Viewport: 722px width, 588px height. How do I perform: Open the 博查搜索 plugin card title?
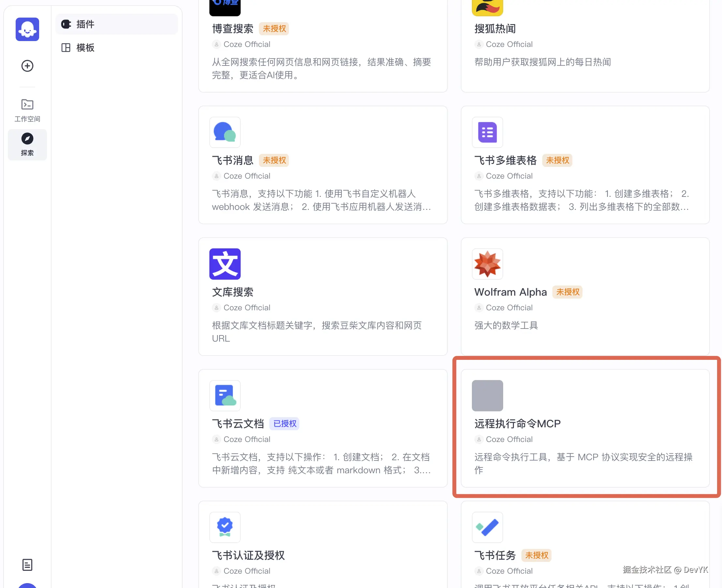tap(233, 29)
